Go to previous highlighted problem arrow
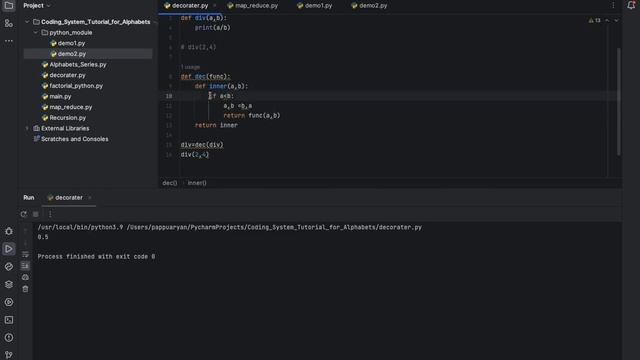 (x=607, y=20)
